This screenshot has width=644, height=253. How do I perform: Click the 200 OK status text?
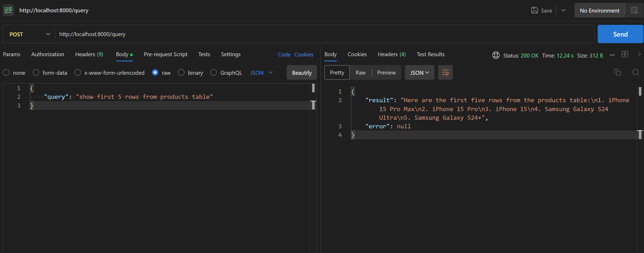[529, 55]
